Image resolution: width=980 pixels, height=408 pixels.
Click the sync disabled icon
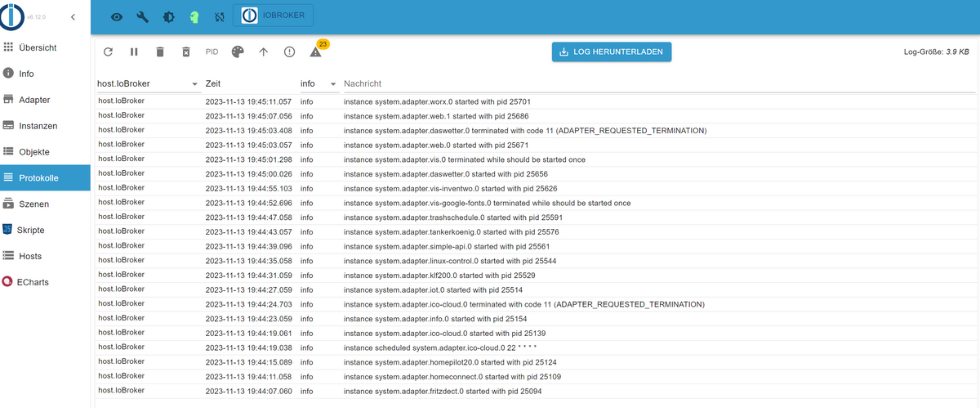click(x=219, y=16)
